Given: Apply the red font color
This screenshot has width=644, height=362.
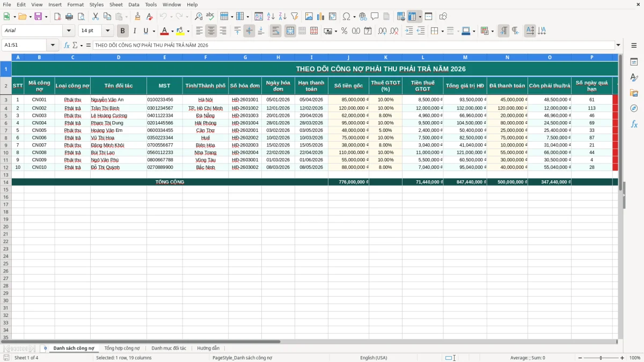Looking at the screenshot, I should coord(164,31).
